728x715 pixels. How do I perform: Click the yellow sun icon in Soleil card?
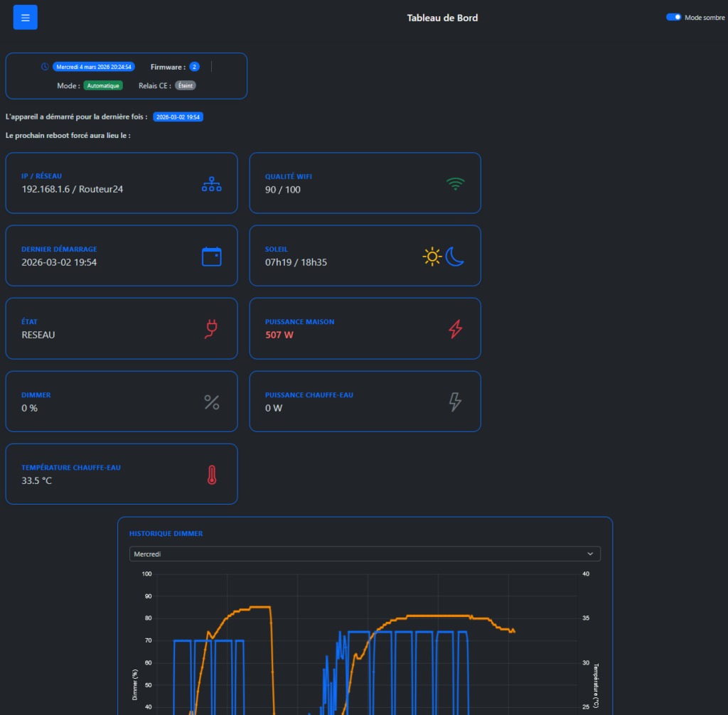coord(432,257)
